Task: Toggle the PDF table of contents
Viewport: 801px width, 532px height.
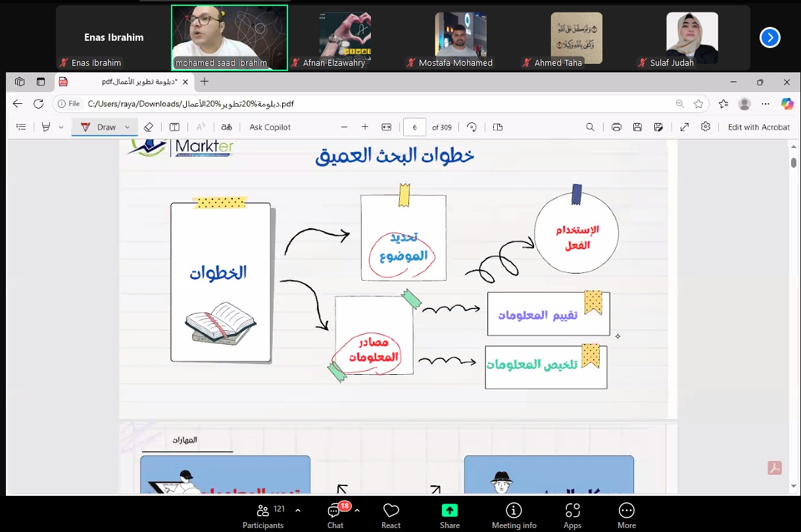Action: 21,127
